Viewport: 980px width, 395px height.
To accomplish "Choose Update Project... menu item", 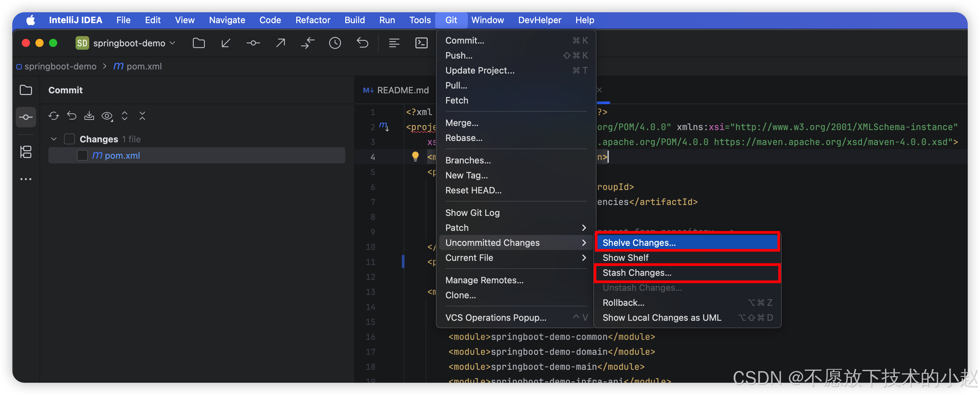I will click(516, 70).
